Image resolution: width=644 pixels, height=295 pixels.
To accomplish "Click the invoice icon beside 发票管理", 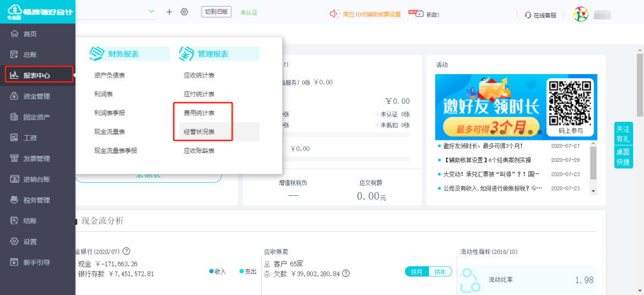I will click(x=15, y=158).
